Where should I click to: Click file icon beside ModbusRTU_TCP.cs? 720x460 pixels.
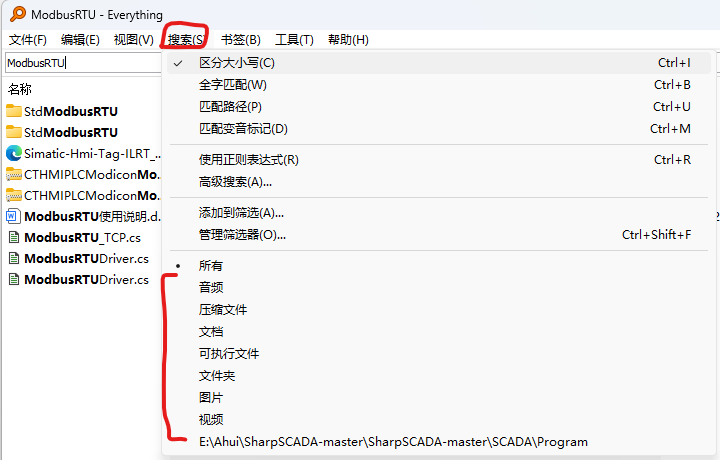click(14, 237)
